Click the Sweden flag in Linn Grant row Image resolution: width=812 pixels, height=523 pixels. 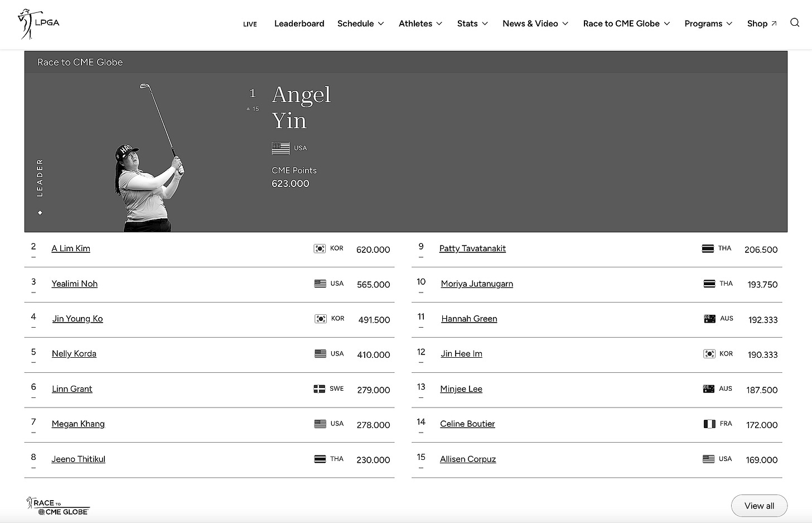(319, 389)
